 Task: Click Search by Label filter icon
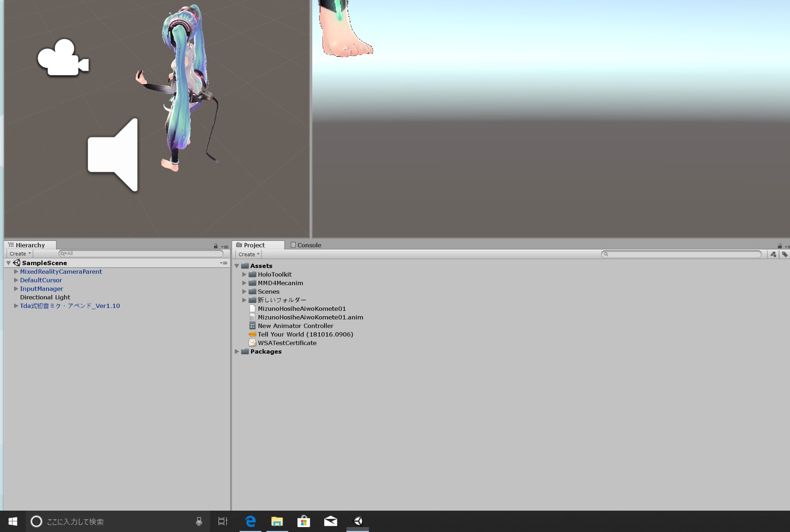[785, 254]
